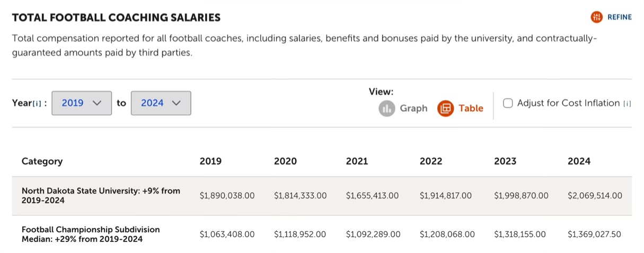Open info marker beside Cost Inflation

(x=627, y=104)
